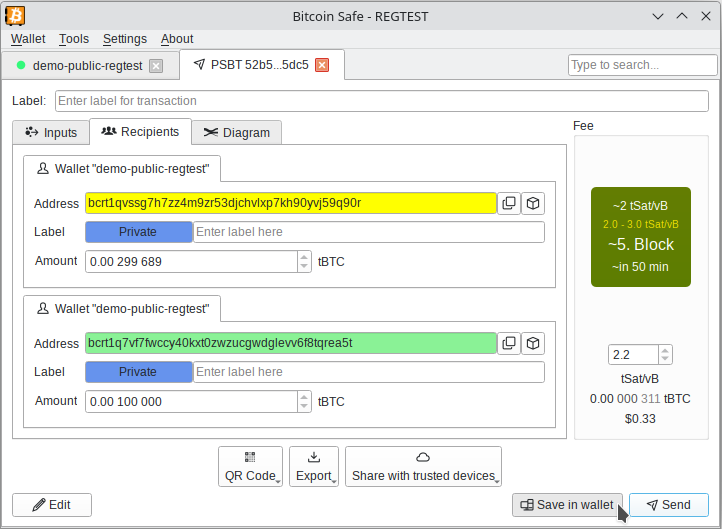Select first Wallet "demo-public-regtest" recipient tab
722x529 pixels.
[122, 169]
